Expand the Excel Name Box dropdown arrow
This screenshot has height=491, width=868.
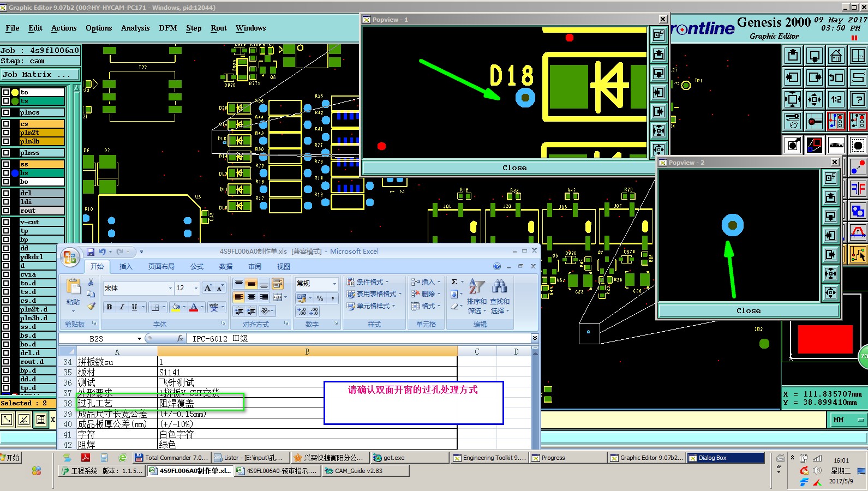tap(139, 339)
